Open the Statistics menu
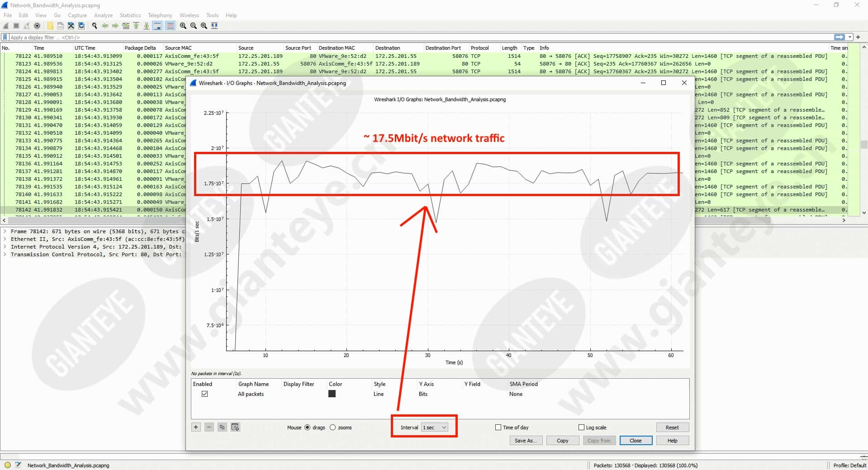The image size is (868, 470). pos(130,15)
